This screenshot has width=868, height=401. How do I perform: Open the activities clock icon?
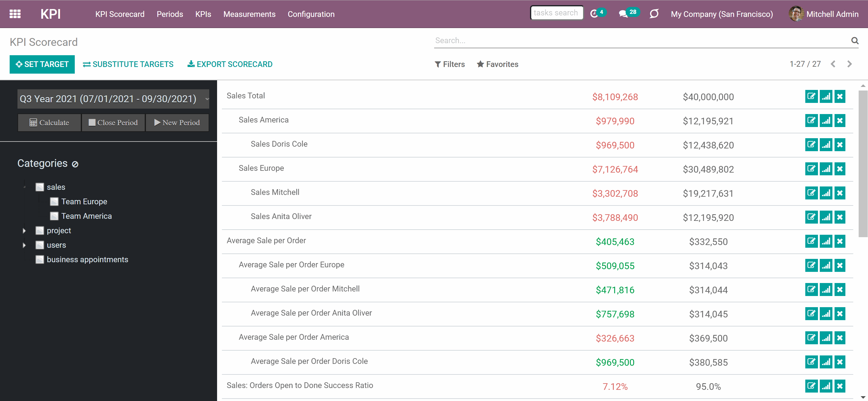tap(594, 14)
